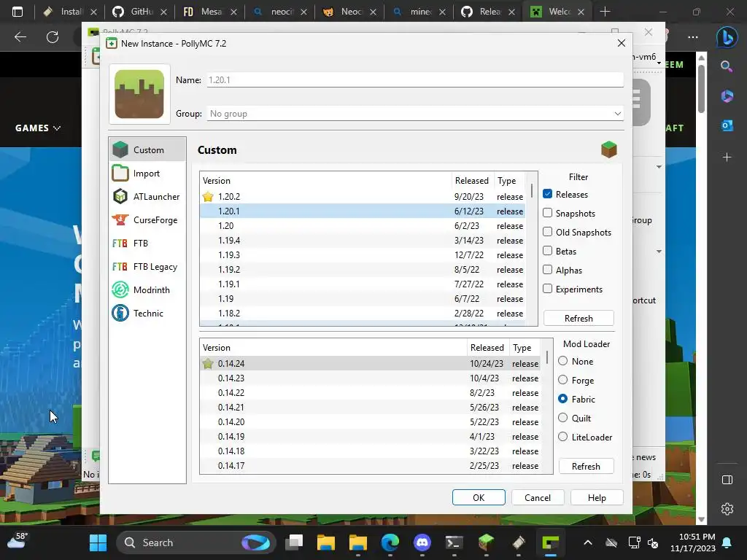Open Edge sidebar settings gear
The image size is (747, 560).
(727, 509)
